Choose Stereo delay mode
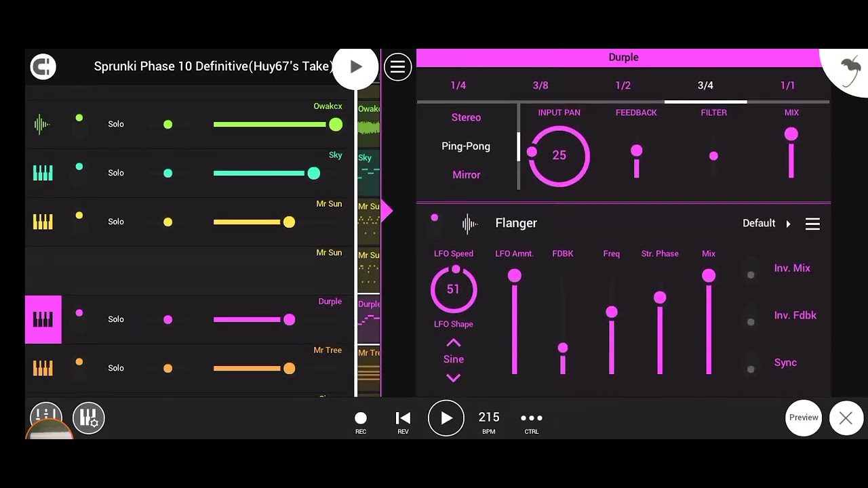The width and height of the screenshot is (868, 488). tap(466, 117)
